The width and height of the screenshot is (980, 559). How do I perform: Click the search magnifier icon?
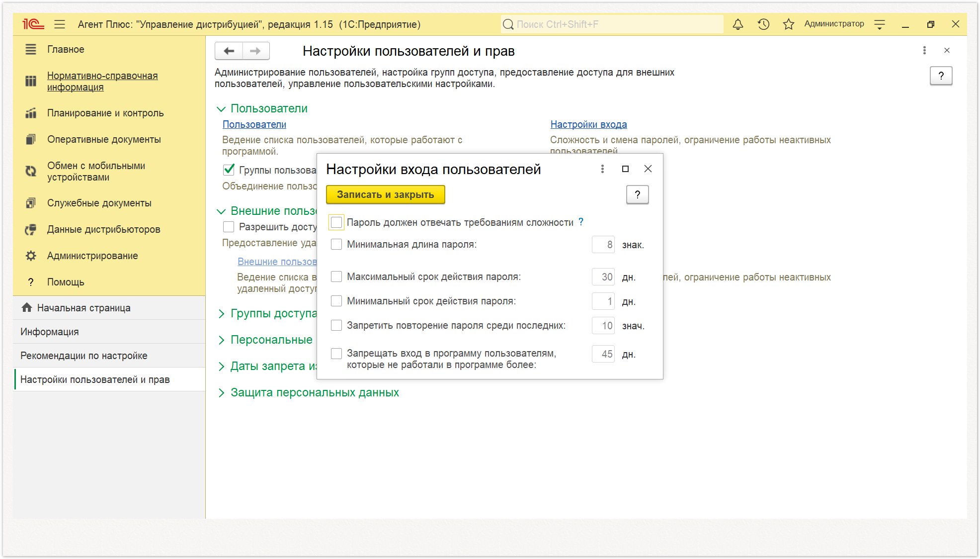pos(508,24)
